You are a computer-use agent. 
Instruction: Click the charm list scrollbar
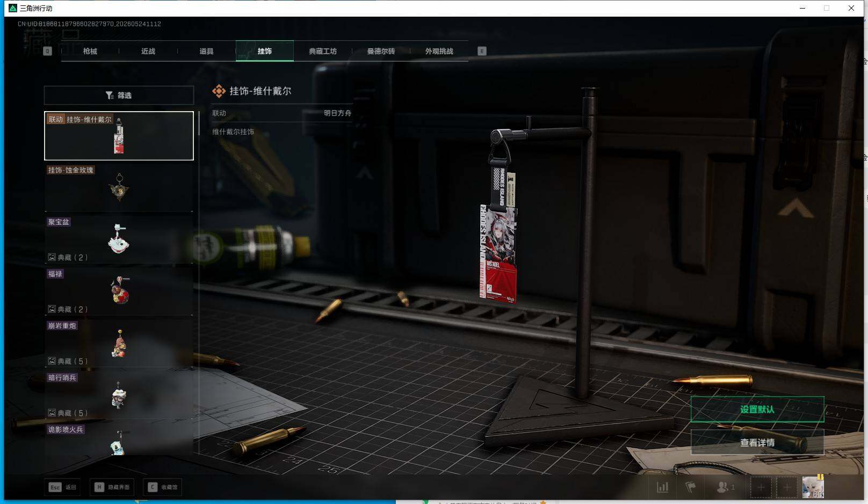199,123
